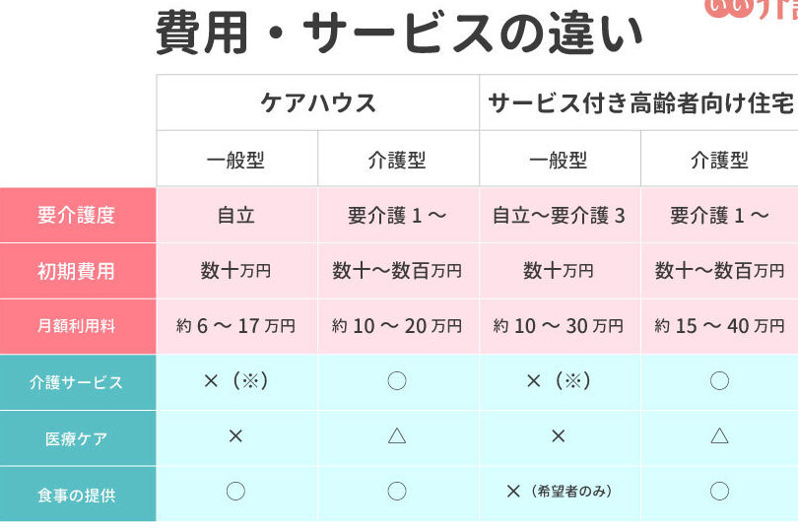
Task: Click the 自立〜要介護 3 cell
Action: click(x=560, y=215)
